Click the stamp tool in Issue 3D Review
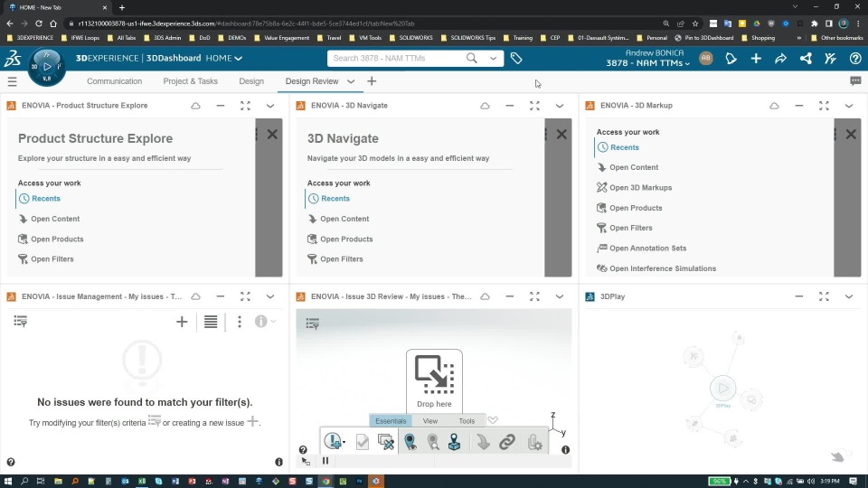 point(454,442)
